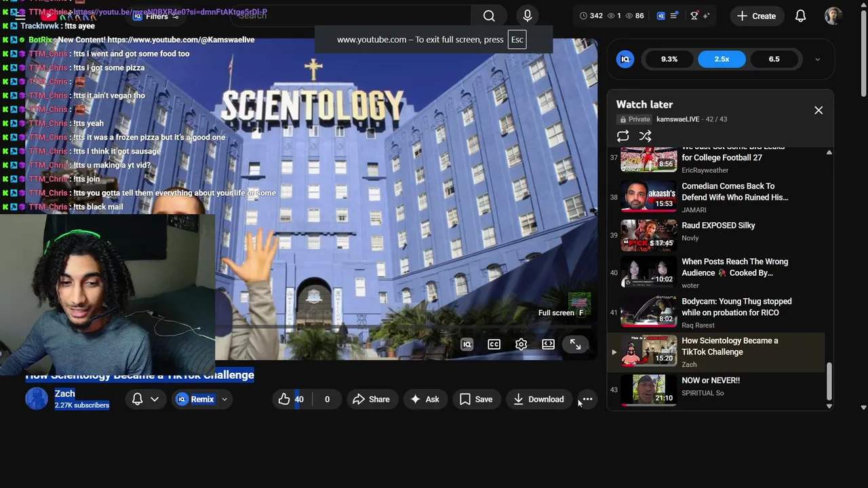This screenshot has height=488, width=868.
Task: Click the Remix button
Action: click(x=195, y=399)
